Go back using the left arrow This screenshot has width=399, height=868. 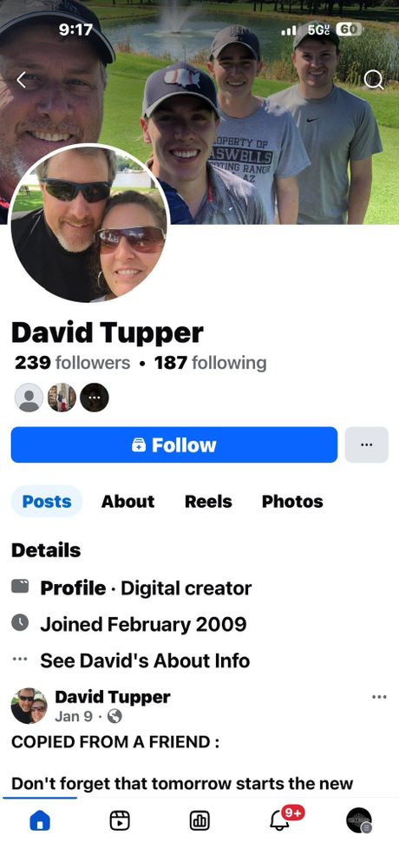pyautogui.click(x=21, y=81)
